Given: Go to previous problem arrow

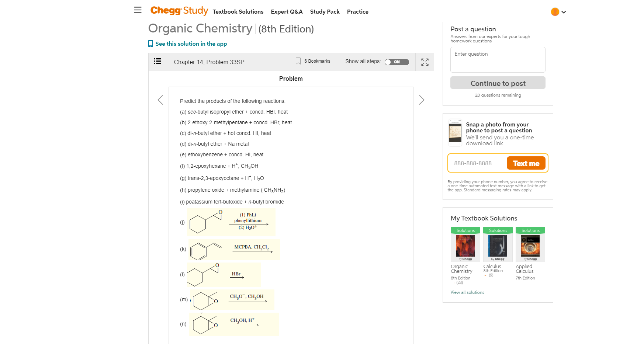Looking at the screenshot, I should (x=160, y=100).
